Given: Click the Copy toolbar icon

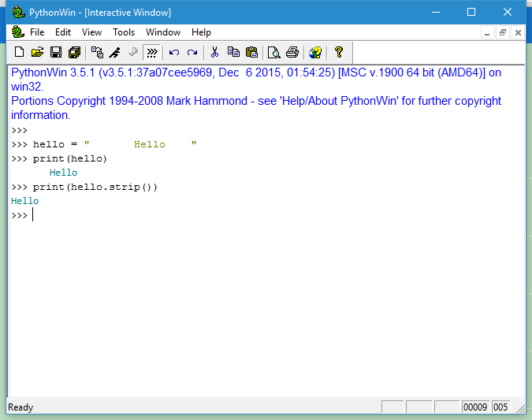Looking at the screenshot, I should [x=233, y=52].
